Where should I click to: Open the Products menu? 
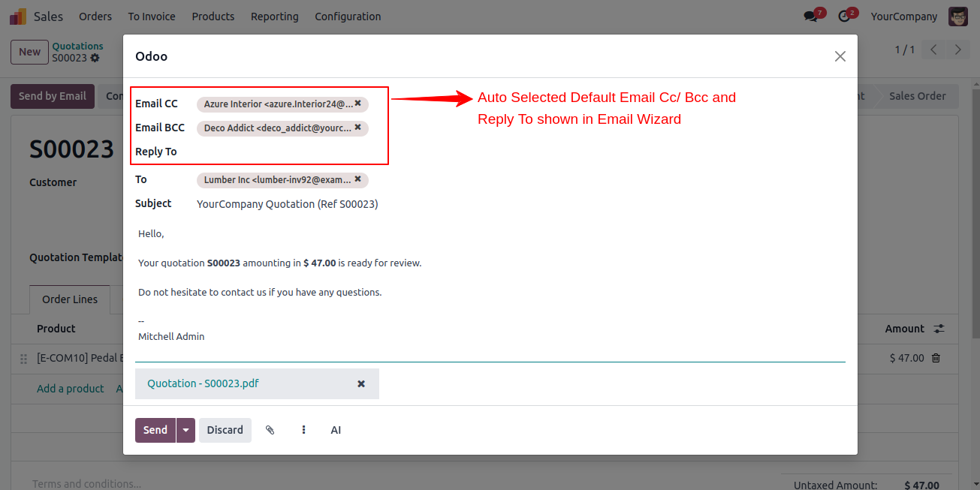[213, 17]
